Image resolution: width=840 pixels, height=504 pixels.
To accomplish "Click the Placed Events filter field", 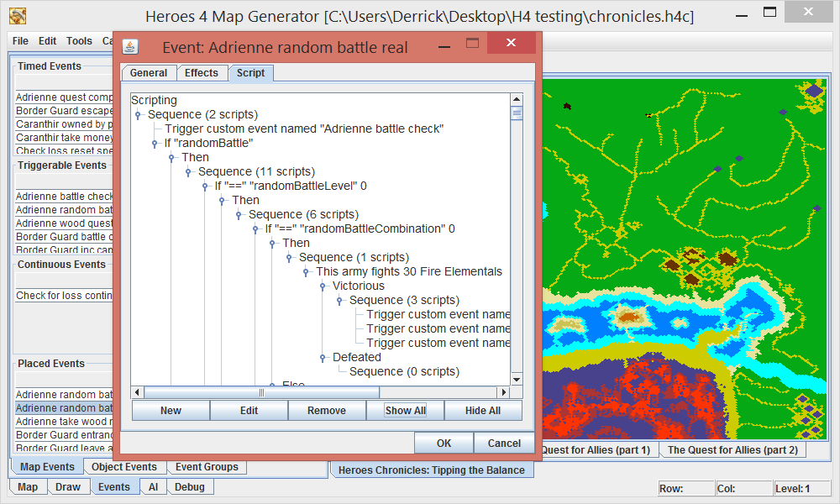I will click(x=65, y=379).
